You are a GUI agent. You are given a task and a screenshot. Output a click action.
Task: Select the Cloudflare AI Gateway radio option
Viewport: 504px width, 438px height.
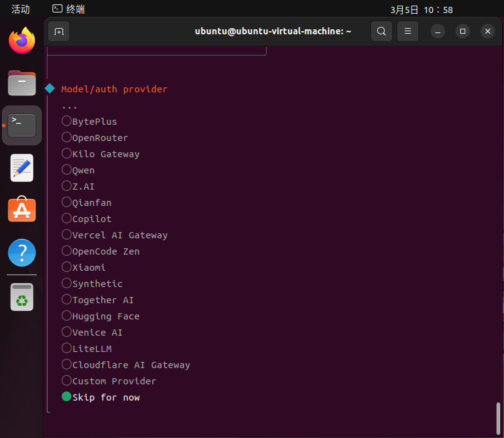point(126,364)
